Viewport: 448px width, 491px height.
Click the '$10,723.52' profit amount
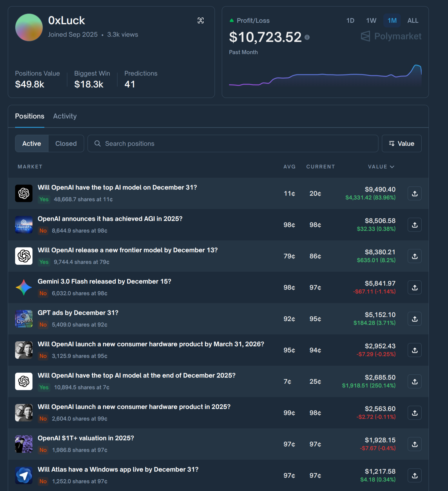(x=265, y=37)
